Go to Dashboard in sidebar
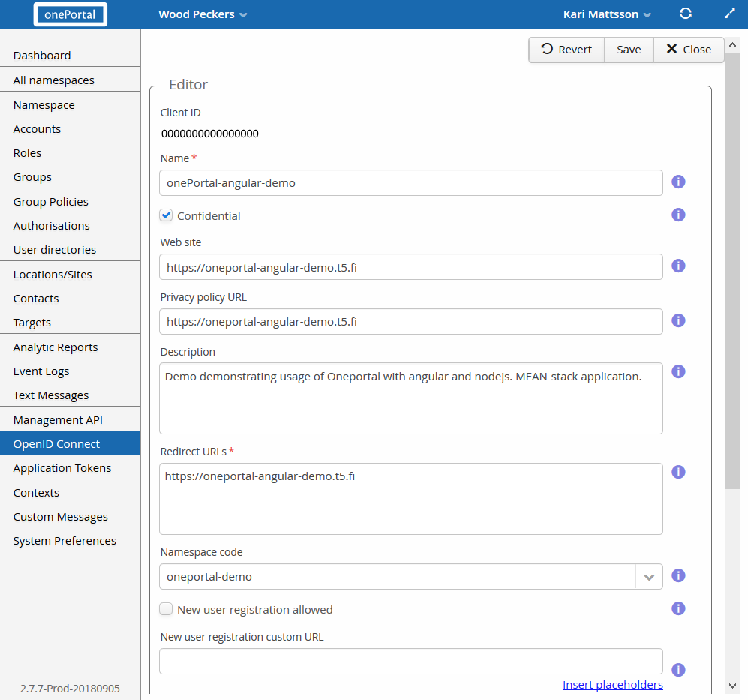The image size is (748, 700). click(42, 56)
